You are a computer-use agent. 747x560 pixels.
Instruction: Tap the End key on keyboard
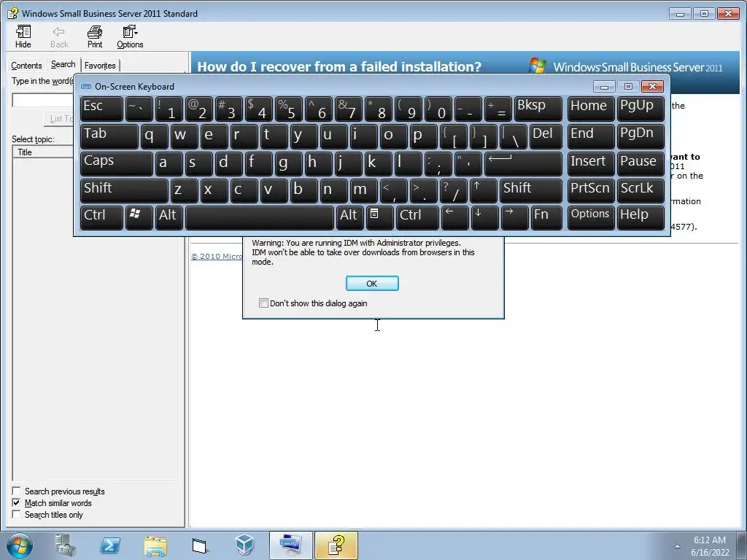click(x=591, y=136)
